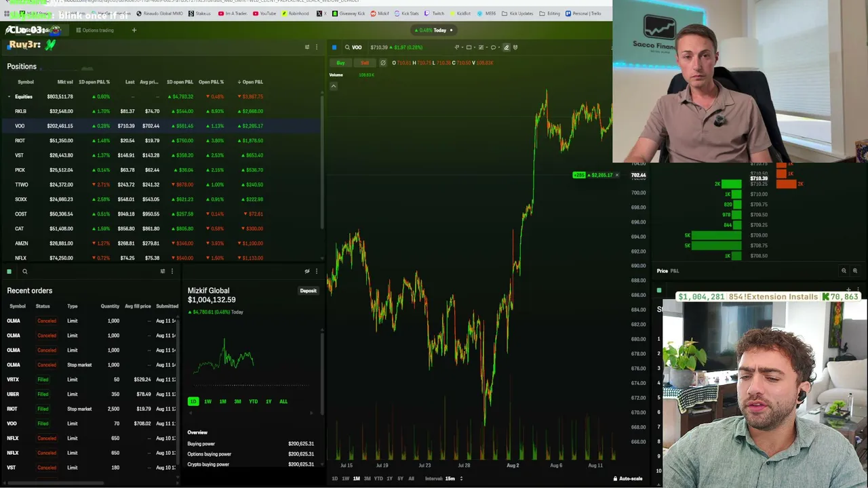Image resolution: width=868 pixels, height=488 pixels.
Task: Select YTD range on account chart
Action: click(x=253, y=401)
